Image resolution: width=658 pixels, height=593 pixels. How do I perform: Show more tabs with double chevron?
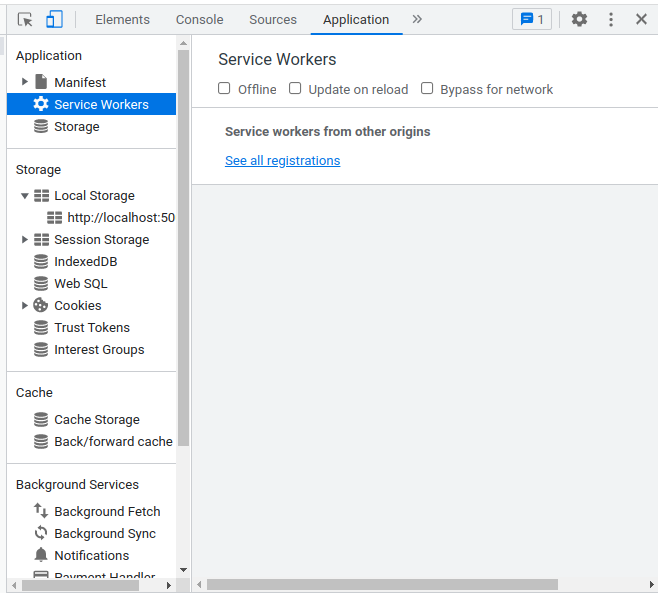click(x=417, y=19)
